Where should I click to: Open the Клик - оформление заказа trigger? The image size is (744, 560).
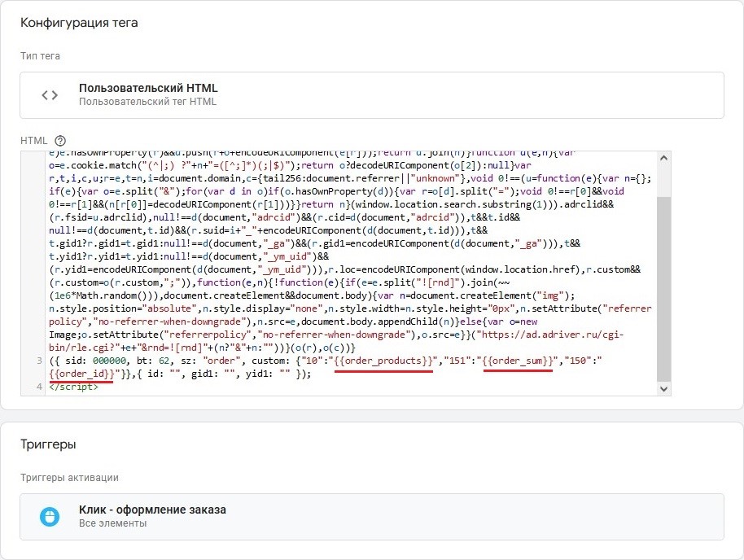(371, 516)
